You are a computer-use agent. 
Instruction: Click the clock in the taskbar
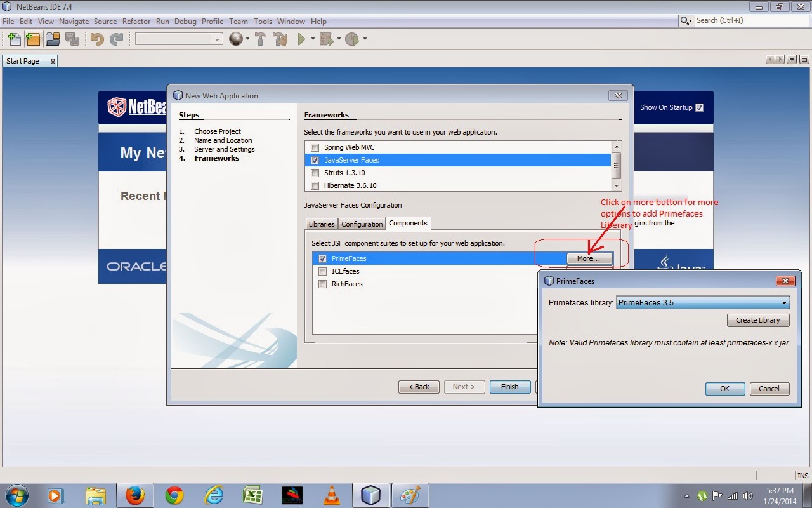780,496
